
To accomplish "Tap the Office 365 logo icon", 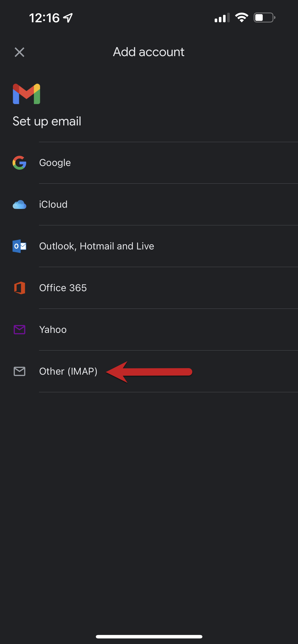I will tap(19, 288).
